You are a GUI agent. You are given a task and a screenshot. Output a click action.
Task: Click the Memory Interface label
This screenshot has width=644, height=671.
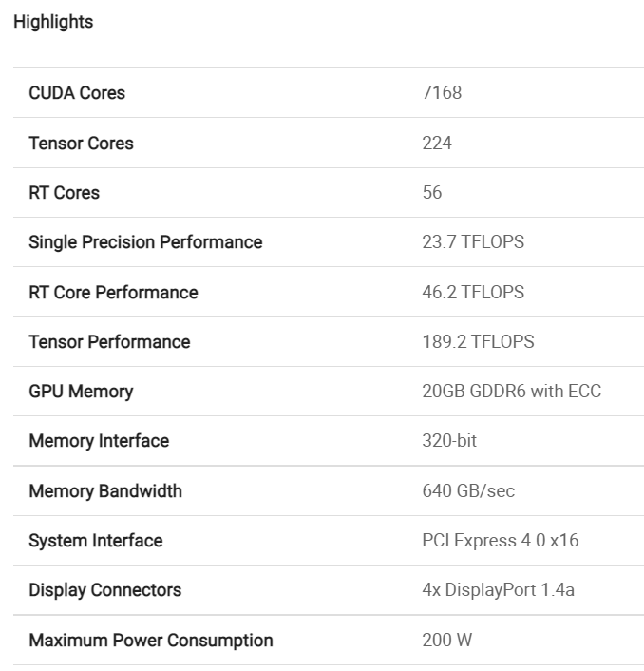pyautogui.click(x=99, y=441)
